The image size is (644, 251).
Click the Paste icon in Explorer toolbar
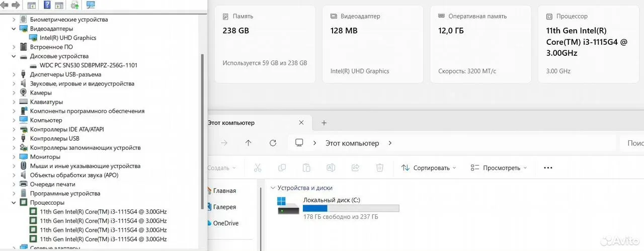306,168
